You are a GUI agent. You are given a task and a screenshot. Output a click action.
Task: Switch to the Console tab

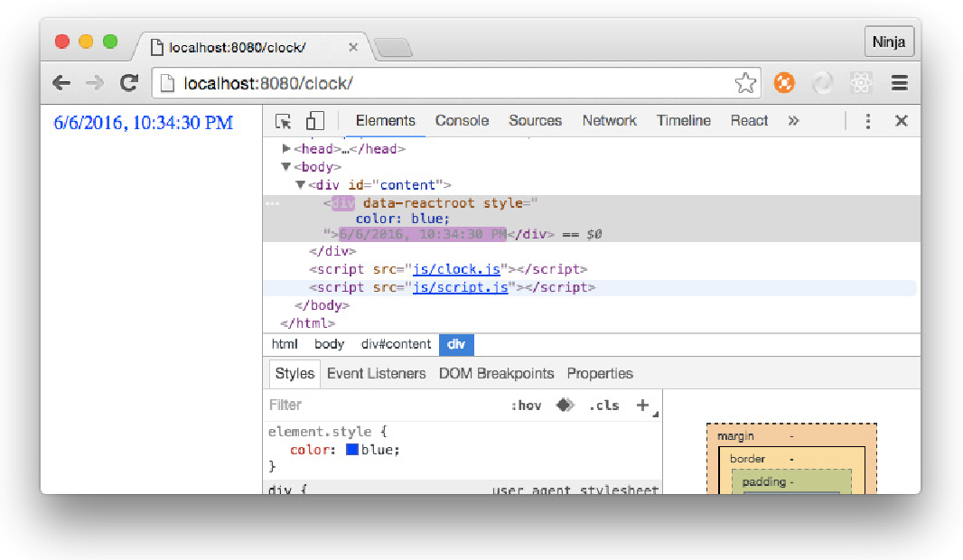(462, 119)
